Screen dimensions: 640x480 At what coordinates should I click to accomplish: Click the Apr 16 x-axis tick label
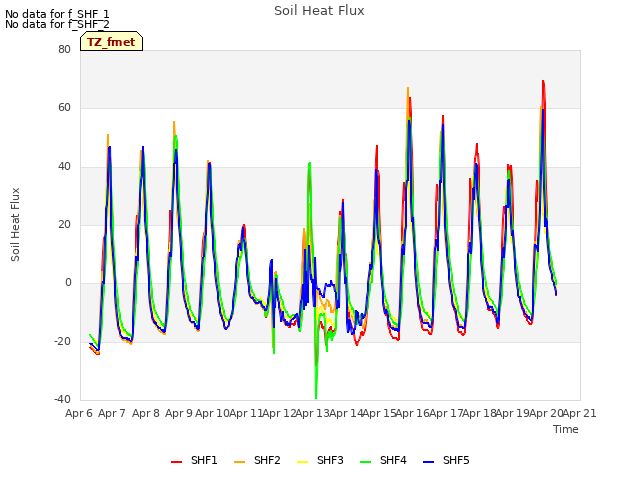coord(413,413)
